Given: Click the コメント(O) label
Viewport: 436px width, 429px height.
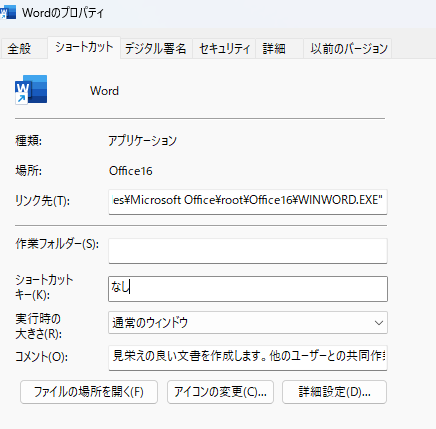Looking at the screenshot, I should (x=42, y=357).
